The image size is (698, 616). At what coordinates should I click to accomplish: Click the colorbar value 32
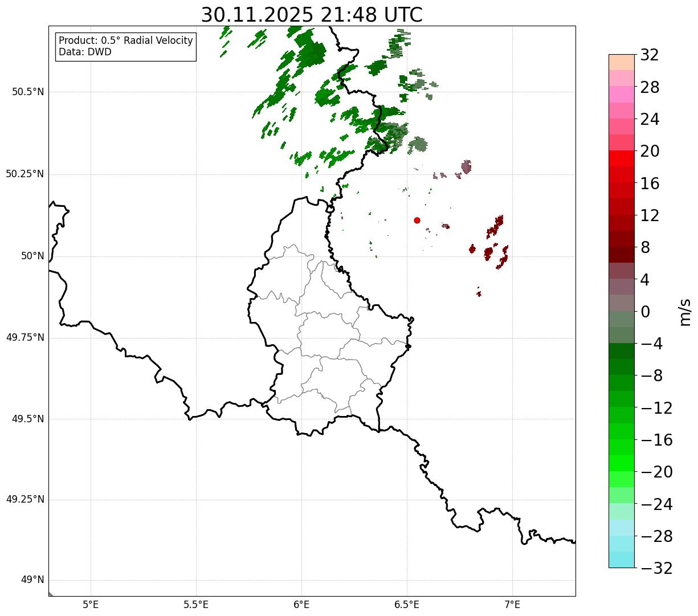click(650, 55)
